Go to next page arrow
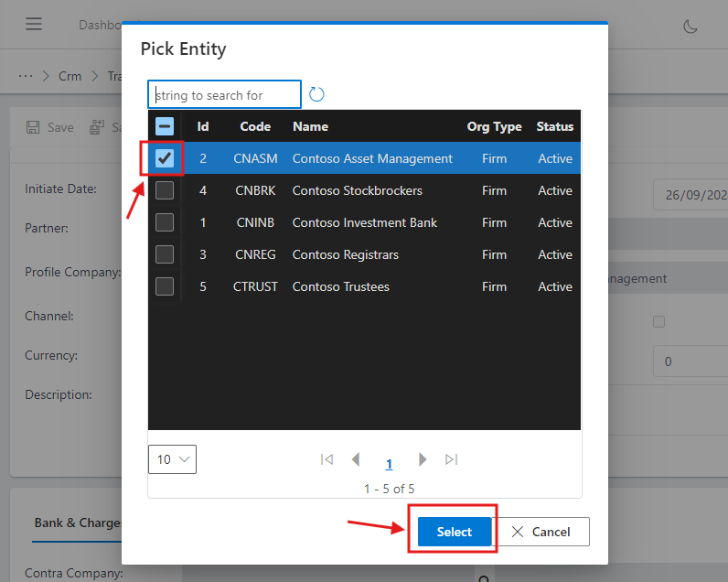This screenshot has height=582, width=728. [422, 459]
